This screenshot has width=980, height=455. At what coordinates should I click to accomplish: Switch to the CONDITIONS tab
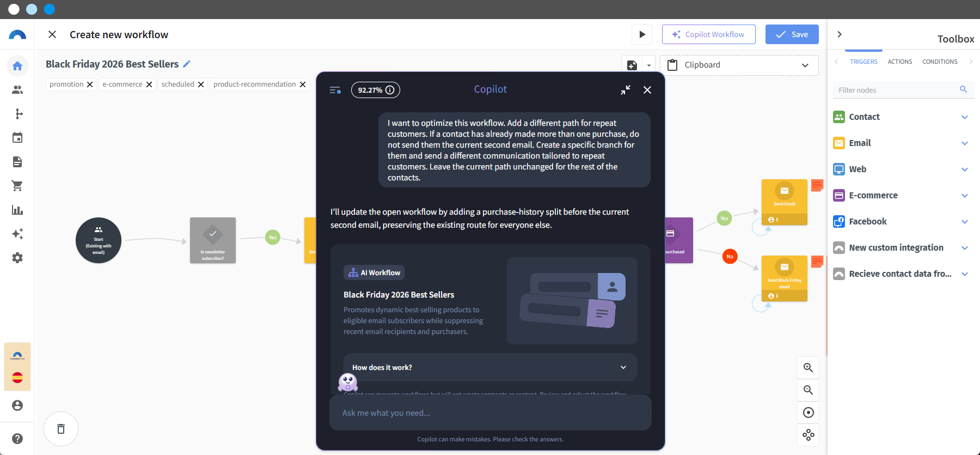pyautogui.click(x=940, y=62)
